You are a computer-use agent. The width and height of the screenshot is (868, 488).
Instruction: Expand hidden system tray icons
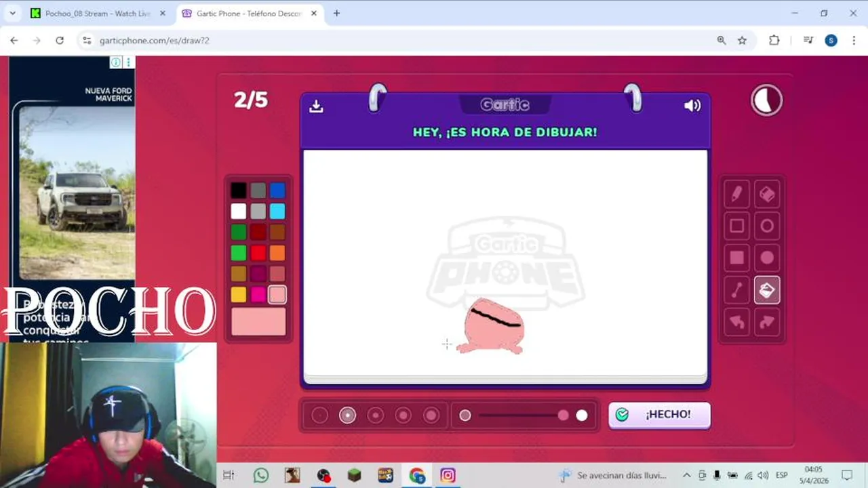coord(686,475)
